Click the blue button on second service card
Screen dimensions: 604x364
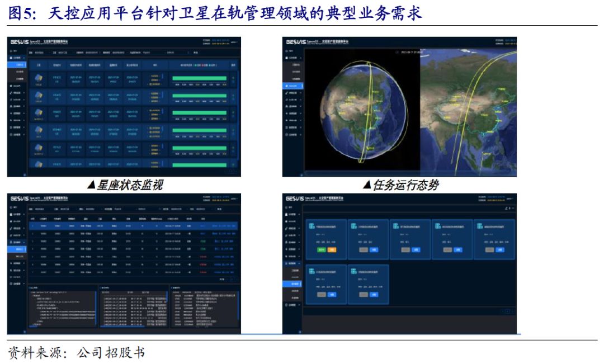374,250
